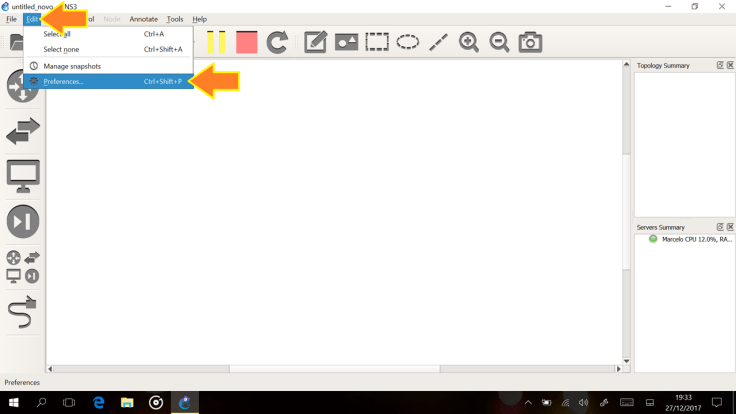Browse security devices in the sidebar
Screen dimensions: 736x414
22,221
